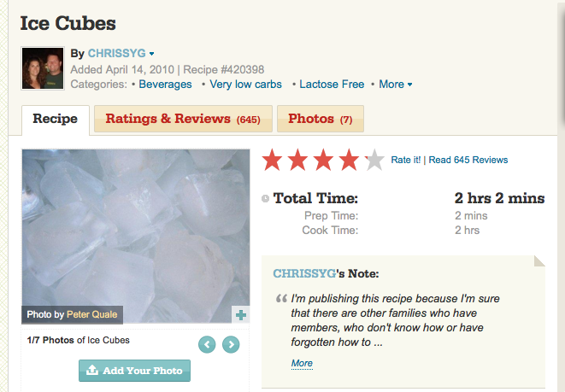Switch to Ratings & Reviews tab
Viewport: 565px width, 392px height.
183,119
